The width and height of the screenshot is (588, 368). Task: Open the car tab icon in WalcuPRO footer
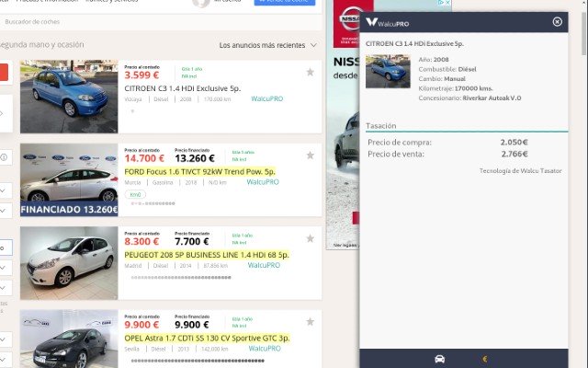coord(439,359)
